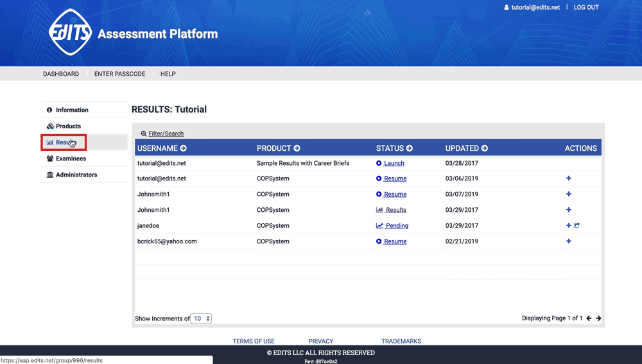Screen dimensions: 642x364
Task: Sort by Product column arrow
Action: click(297, 148)
